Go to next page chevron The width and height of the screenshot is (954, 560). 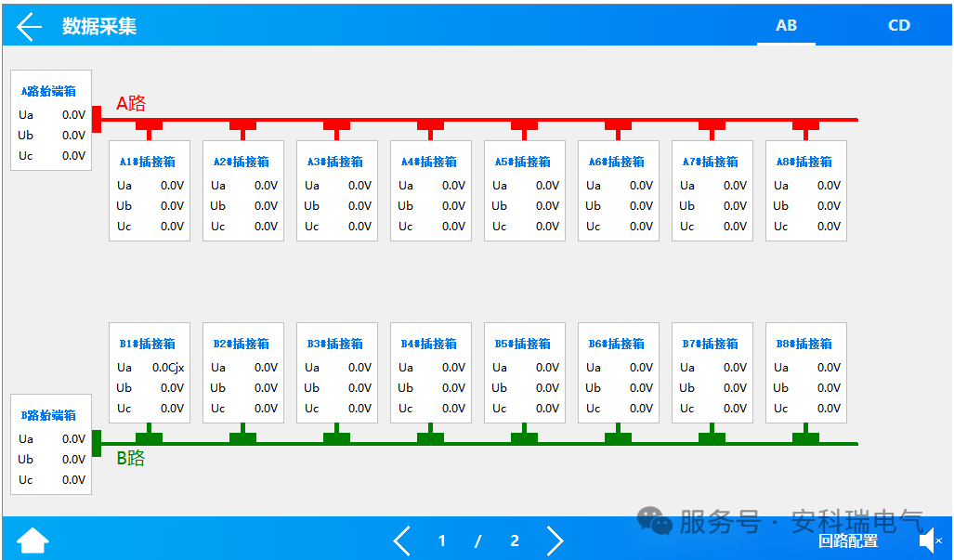pyautogui.click(x=555, y=540)
